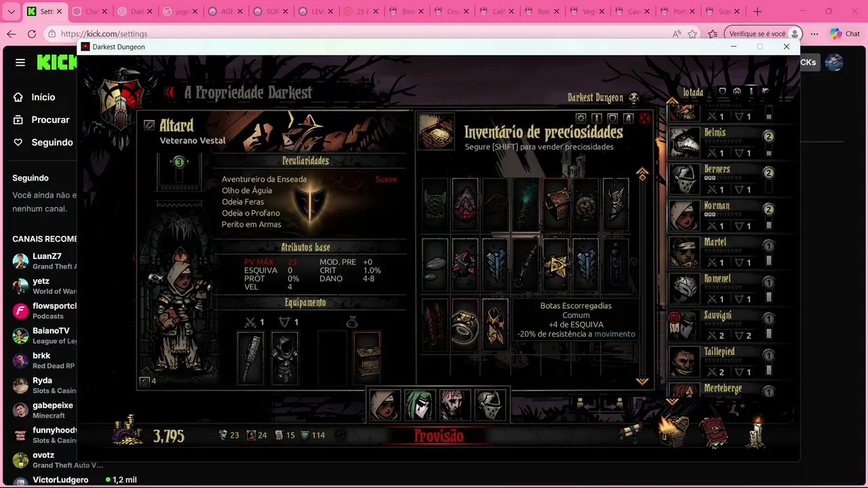Select the ornate chest trinket in the top row
868x488 pixels.
pos(555,204)
